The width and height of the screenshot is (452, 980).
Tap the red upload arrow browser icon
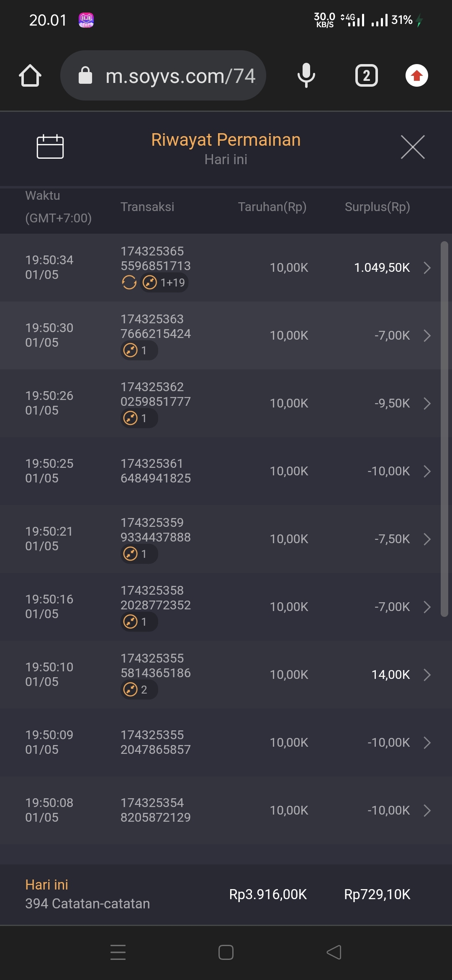pos(416,76)
